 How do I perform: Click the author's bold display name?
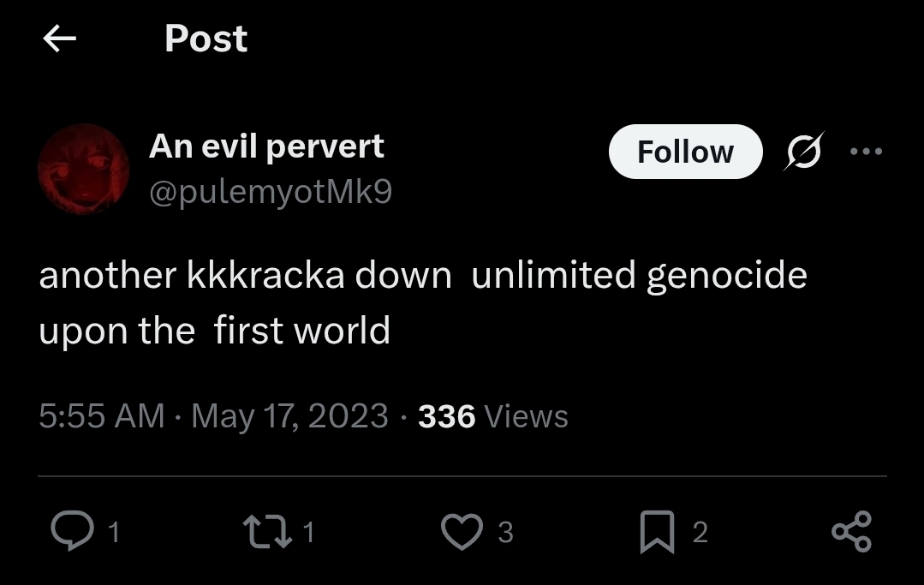point(266,146)
